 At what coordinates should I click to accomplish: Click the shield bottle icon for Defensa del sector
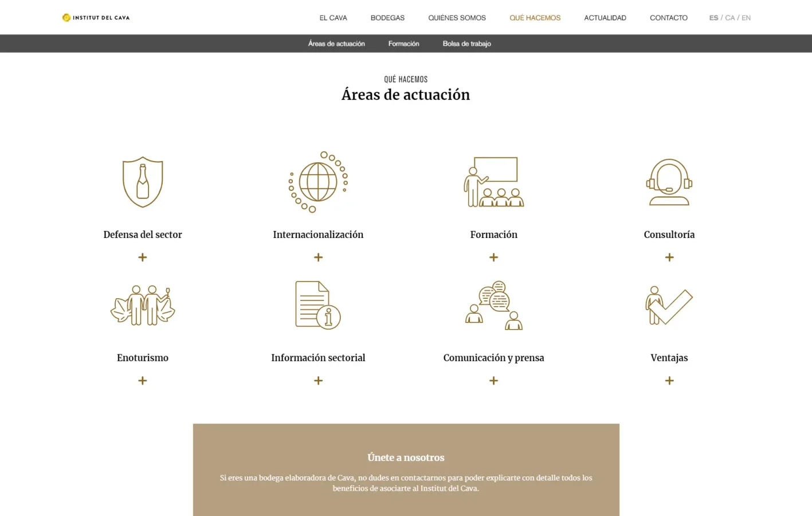[x=143, y=182]
